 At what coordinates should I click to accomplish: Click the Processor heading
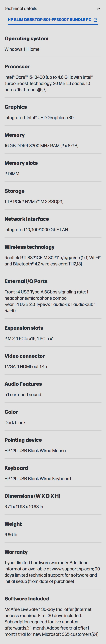click(17, 66)
